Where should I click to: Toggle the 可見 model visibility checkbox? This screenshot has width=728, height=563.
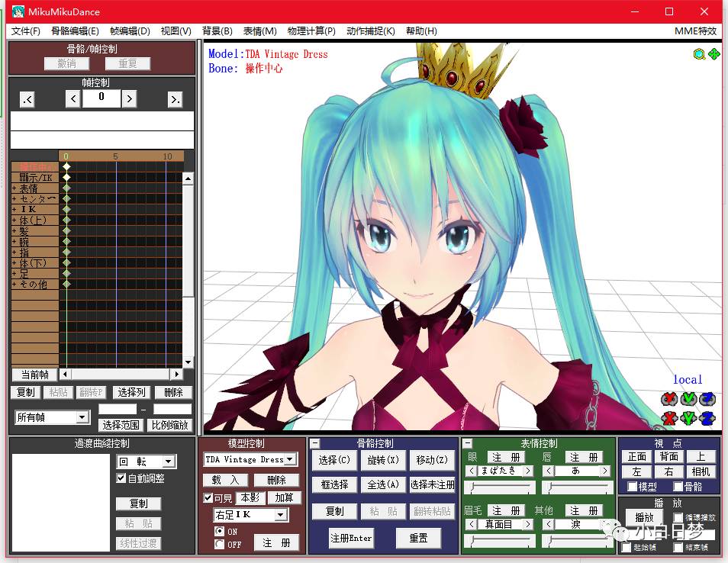(208, 498)
